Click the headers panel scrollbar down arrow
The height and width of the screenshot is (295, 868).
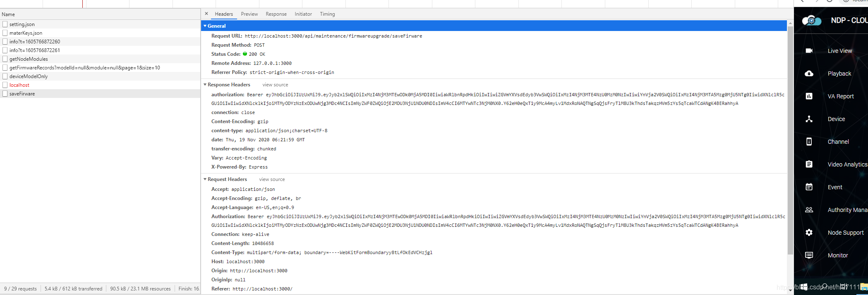pyautogui.click(x=790, y=290)
